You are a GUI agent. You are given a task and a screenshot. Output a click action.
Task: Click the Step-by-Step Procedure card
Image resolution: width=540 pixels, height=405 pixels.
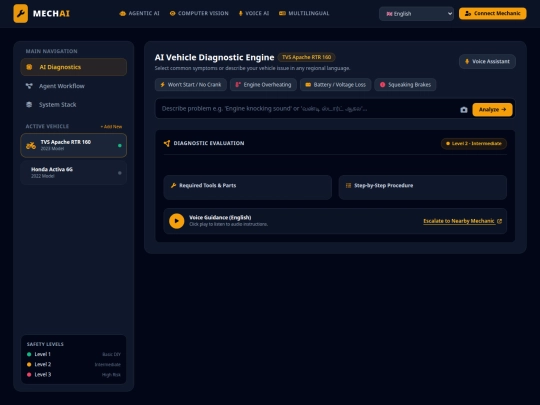(x=423, y=187)
